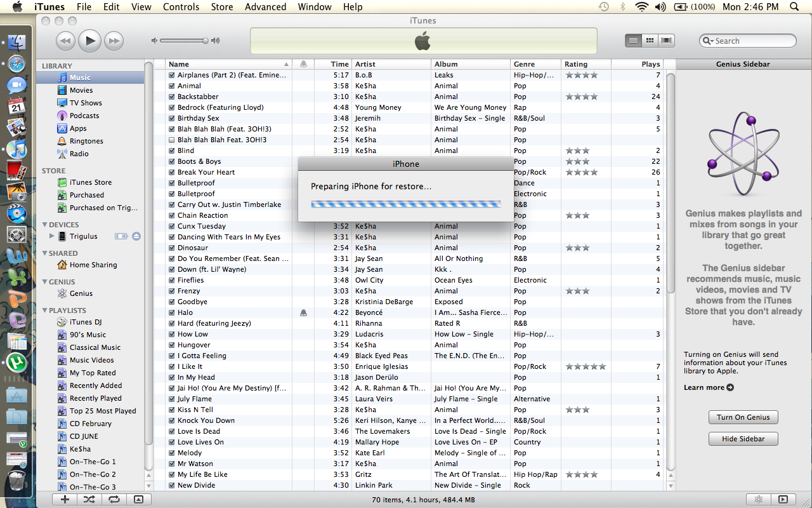Click the ringtone bell icon on Halo row
The image size is (812, 508).
click(x=303, y=312)
